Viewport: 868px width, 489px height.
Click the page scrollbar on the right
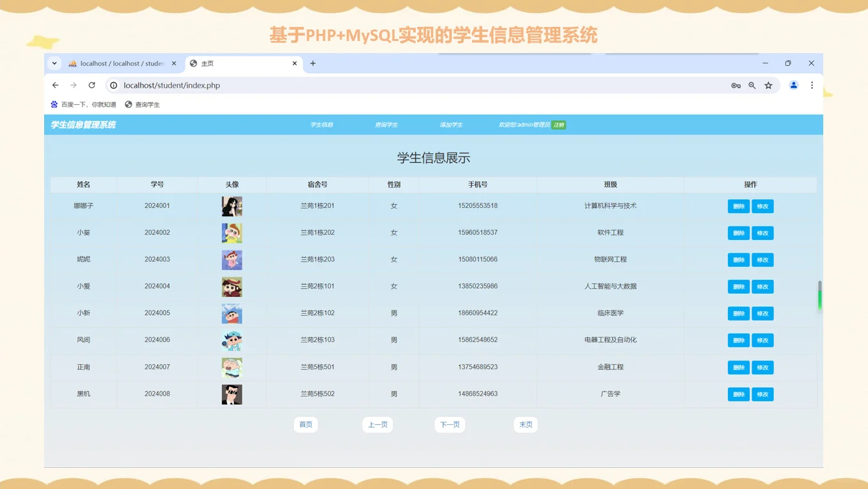(x=819, y=296)
